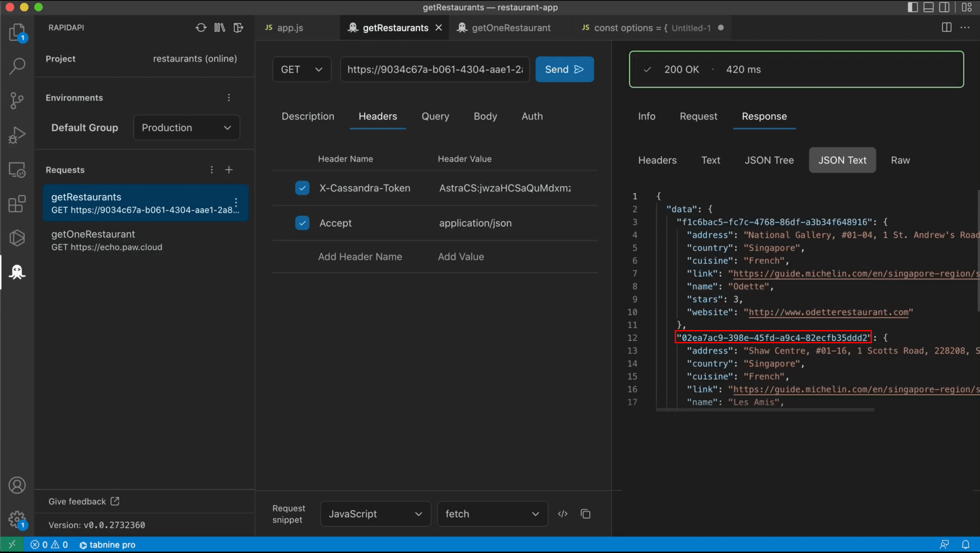The width and height of the screenshot is (980, 553).
Task: Close the getRestaurants tab
Action: [x=439, y=27]
